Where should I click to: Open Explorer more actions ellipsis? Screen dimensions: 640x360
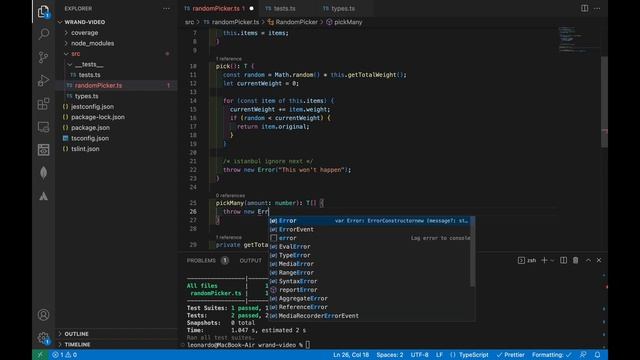point(166,9)
